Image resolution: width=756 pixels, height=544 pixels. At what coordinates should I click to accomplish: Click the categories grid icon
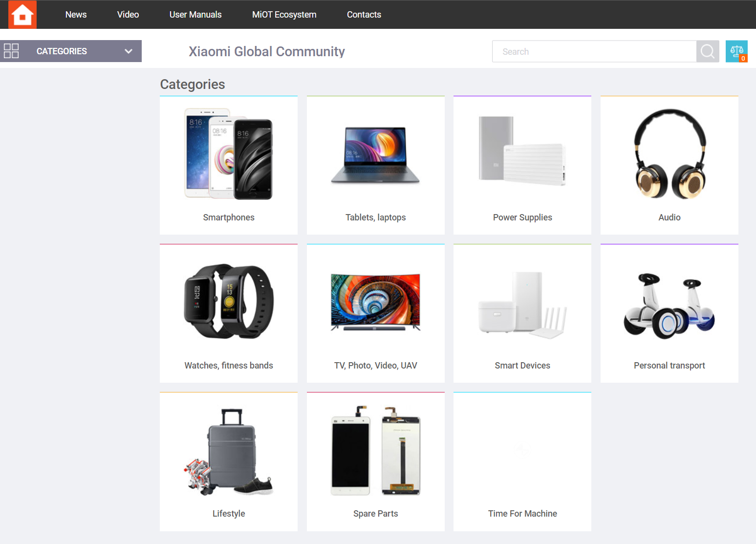click(11, 51)
